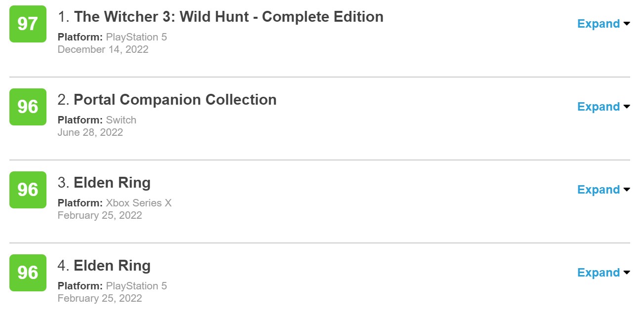Click the Switch platform label
Screen dimensions: 644x319
(121, 120)
